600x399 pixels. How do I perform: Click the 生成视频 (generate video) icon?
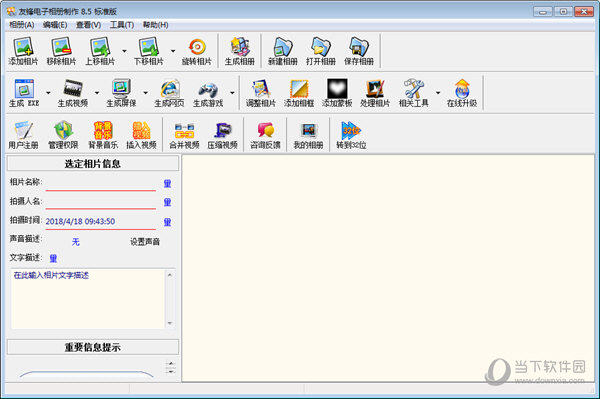[73, 93]
